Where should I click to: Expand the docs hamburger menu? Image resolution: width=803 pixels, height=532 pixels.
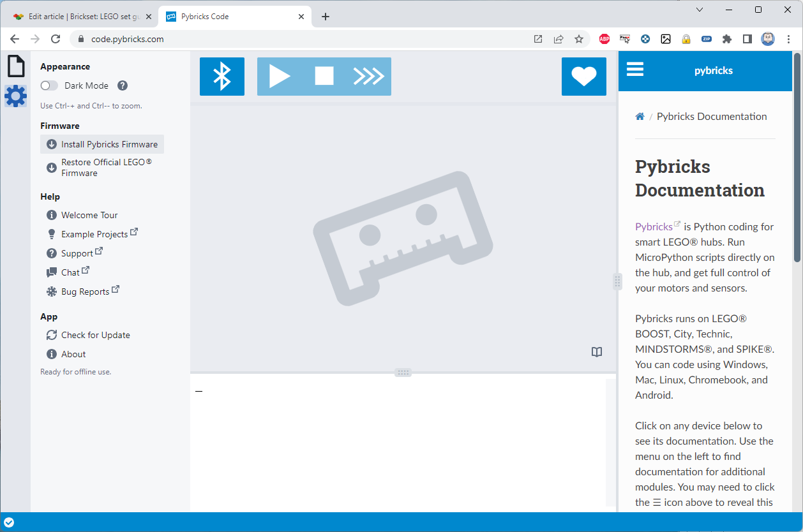point(635,70)
